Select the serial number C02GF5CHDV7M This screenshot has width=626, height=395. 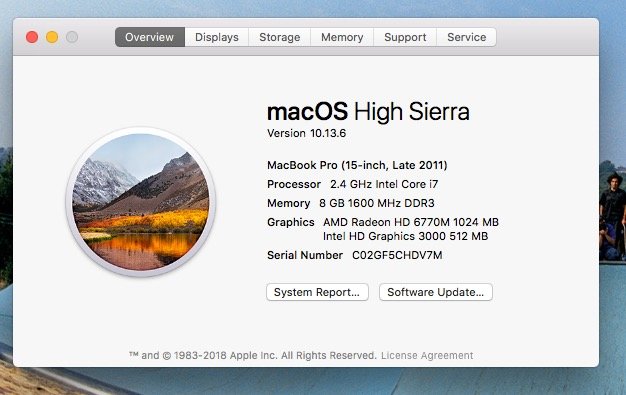[x=397, y=255]
